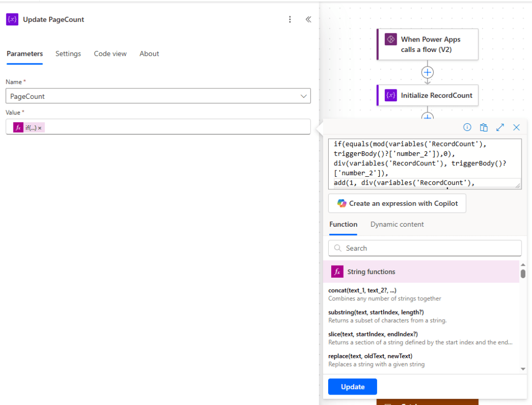Image resolution: width=532 pixels, height=405 pixels.
Task: Expand the expression editor to full screen
Action: point(500,127)
